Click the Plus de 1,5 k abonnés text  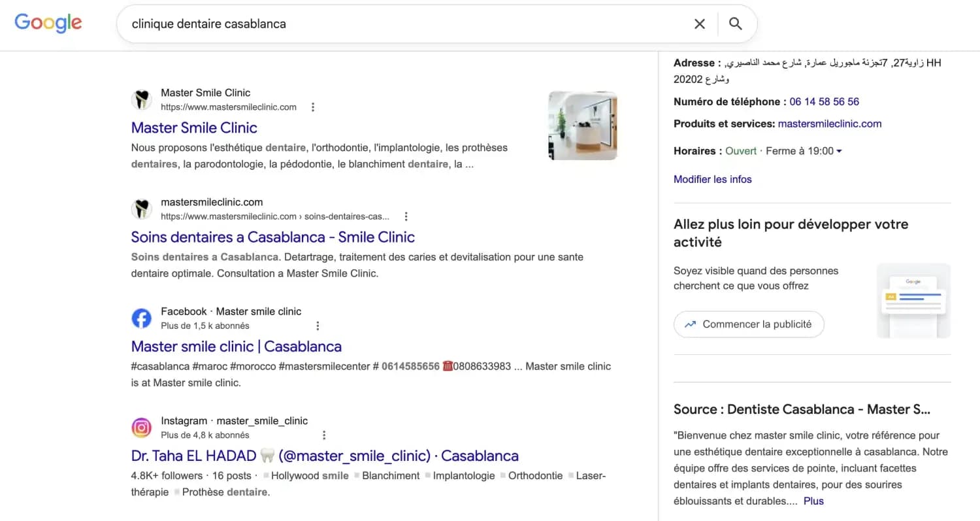click(205, 326)
